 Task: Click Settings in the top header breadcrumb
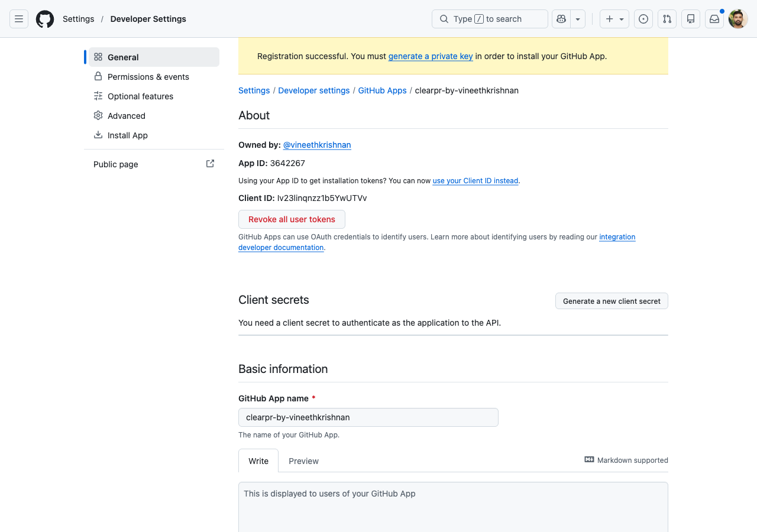click(78, 19)
